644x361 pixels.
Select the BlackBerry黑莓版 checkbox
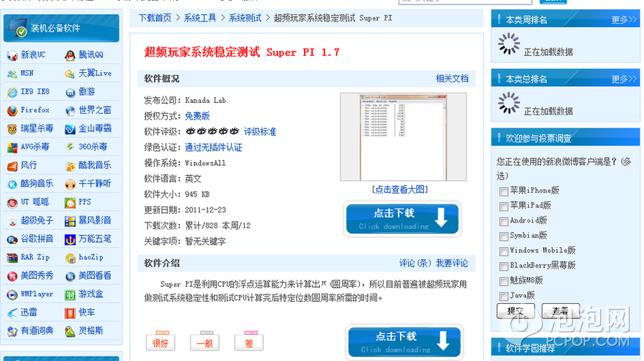pyautogui.click(x=504, y=266)
